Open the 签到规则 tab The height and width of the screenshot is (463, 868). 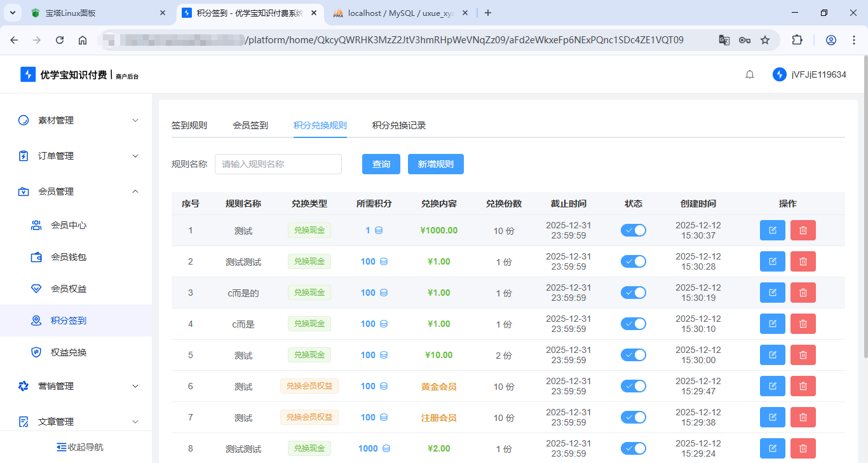click(x=189, y=125)
